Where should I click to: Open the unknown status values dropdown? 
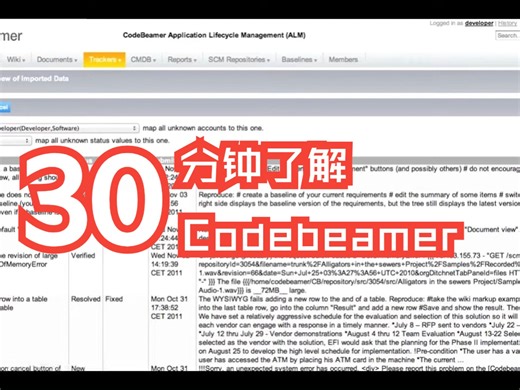tap(15, 141)
